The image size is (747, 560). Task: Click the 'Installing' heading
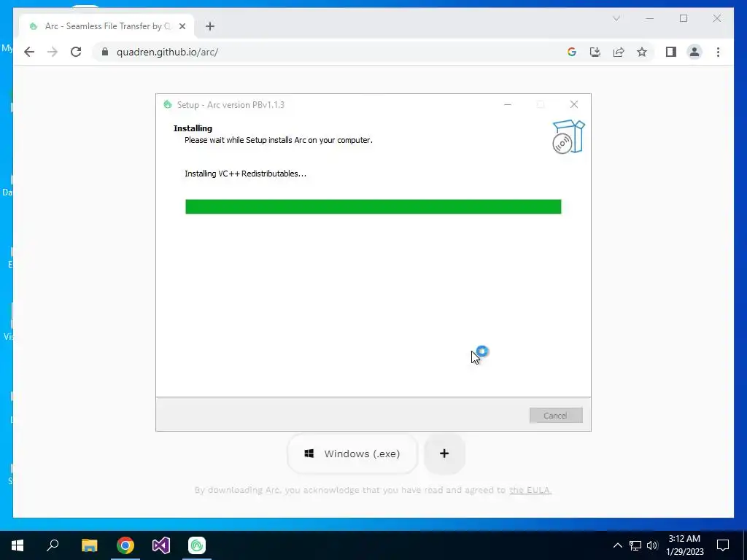tap(193, 128)
